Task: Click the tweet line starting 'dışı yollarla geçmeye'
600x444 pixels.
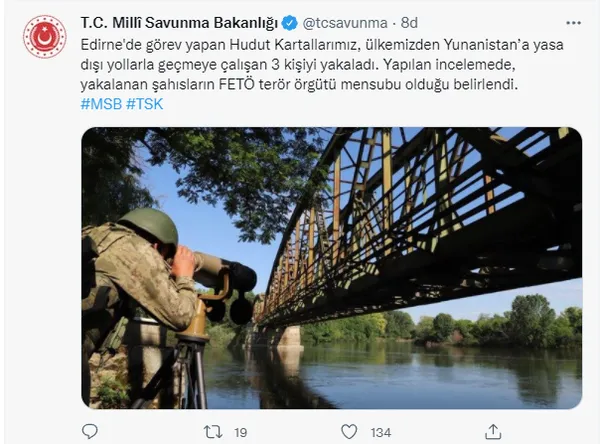Action: [x=298, y=65]
